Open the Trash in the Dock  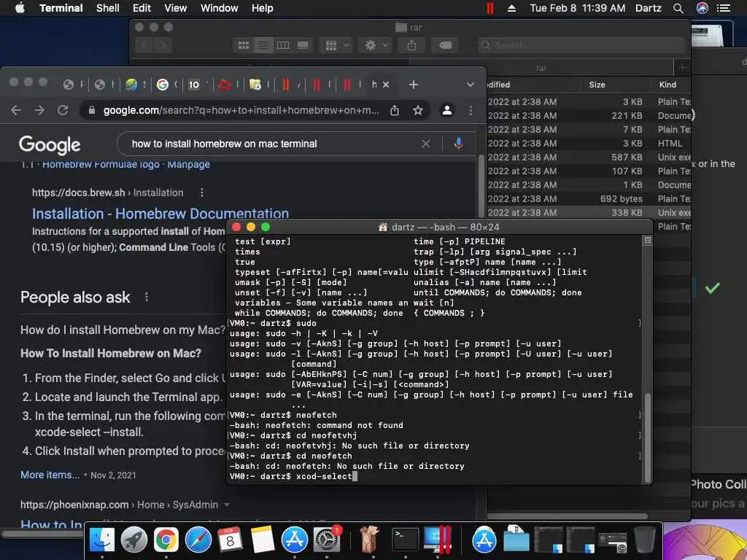coord(645,540)
